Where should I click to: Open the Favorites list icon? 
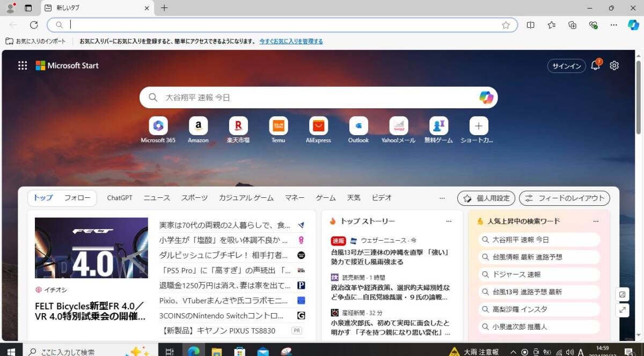point(552,25)
